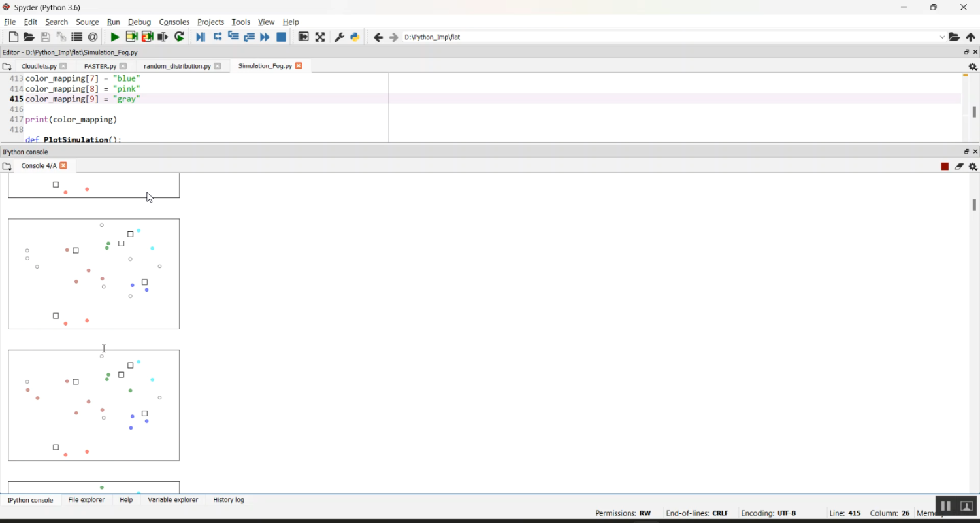
Task: Open the View menu
Action: [267, 22]
